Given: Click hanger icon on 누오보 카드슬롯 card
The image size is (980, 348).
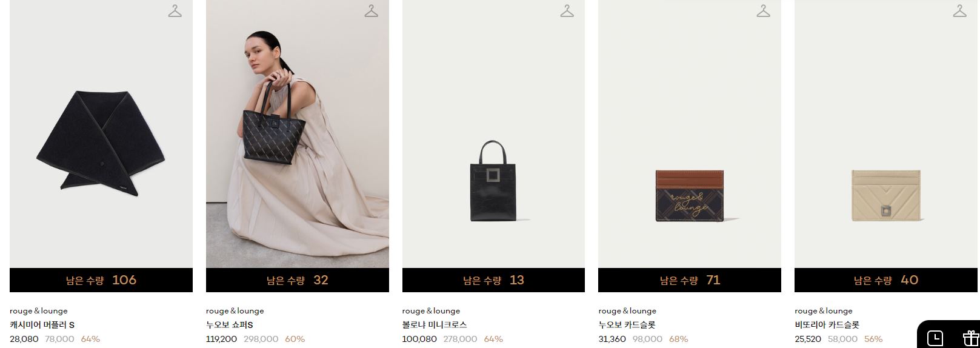Looking at the screenshot, I should click(764, 11).
